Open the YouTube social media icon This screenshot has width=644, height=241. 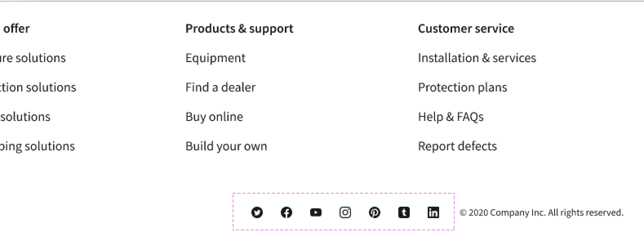tap(315, 212)
